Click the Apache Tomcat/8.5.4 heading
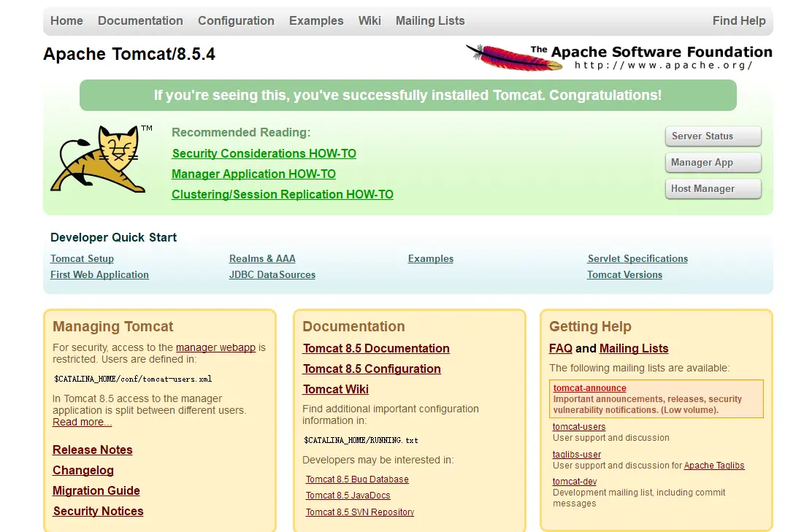804x532 pixels. pyautogui.click(x=129, y=54)
